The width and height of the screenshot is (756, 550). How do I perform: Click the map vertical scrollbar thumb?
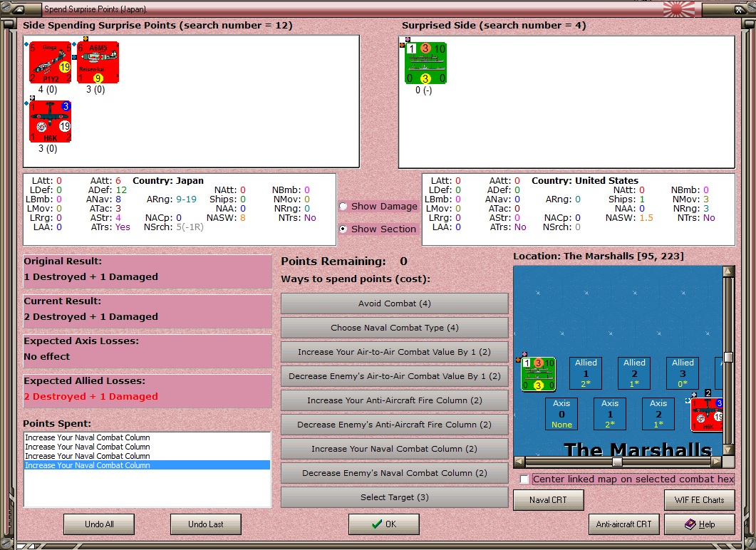coord(728,357)
